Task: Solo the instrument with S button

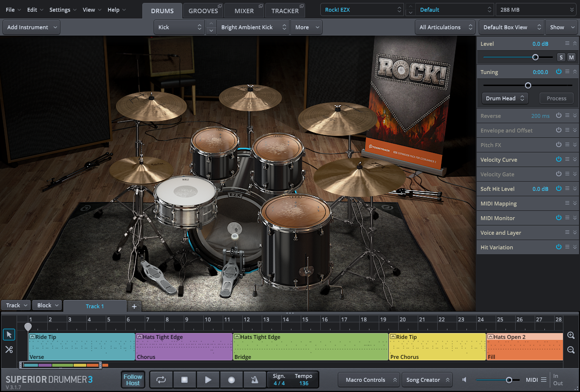Action: pos(561,57)
